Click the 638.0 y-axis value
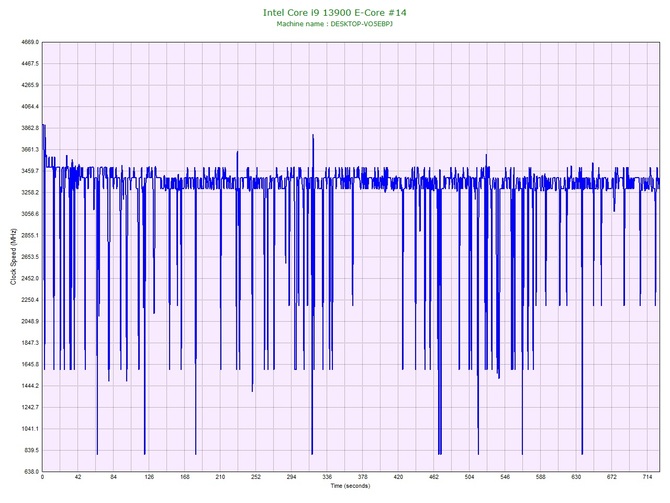 tap(31, 472)
